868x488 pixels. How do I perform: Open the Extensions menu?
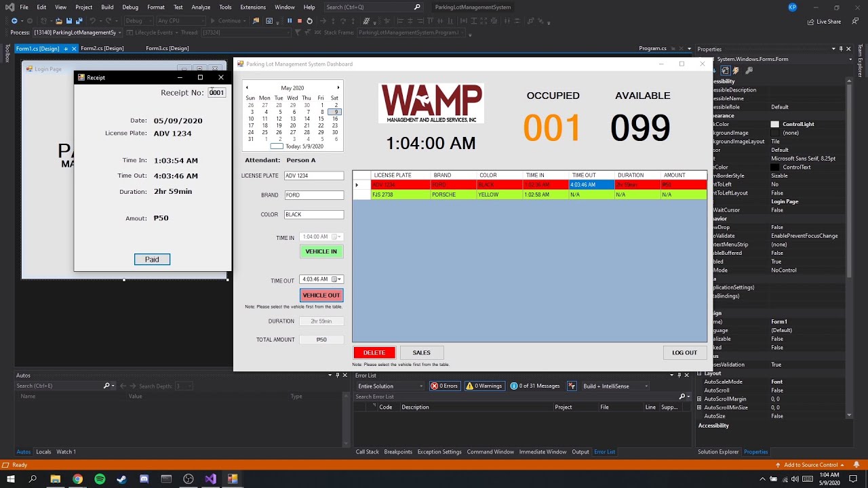[x=253, y=7]
